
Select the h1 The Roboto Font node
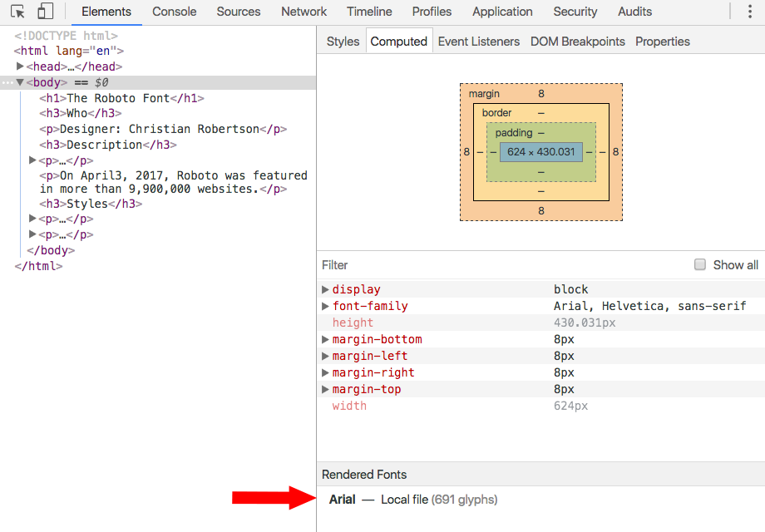tap(121, 98)
